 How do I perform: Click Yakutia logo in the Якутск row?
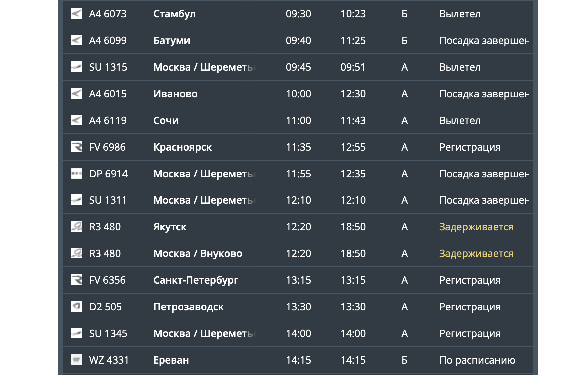coord(77,227)
